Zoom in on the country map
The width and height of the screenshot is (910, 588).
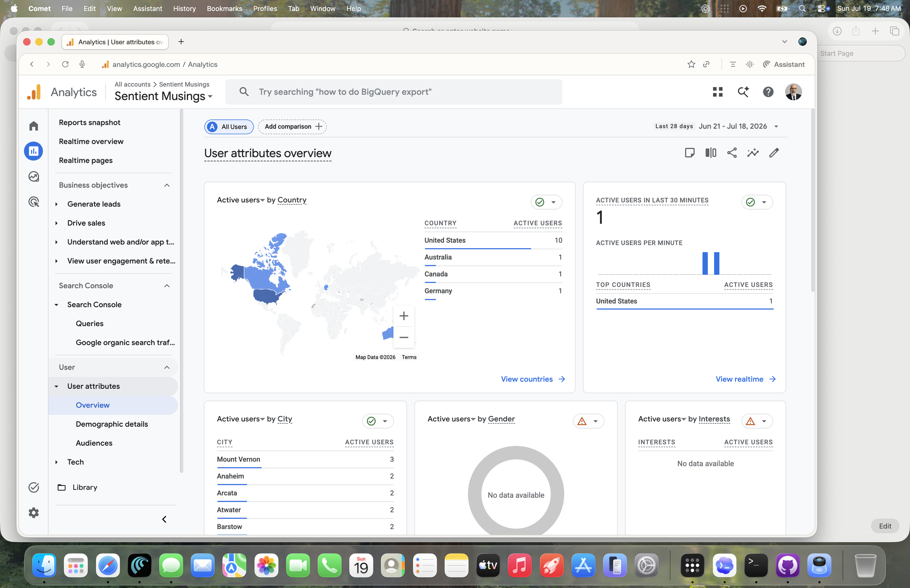(x=404, y=316)
